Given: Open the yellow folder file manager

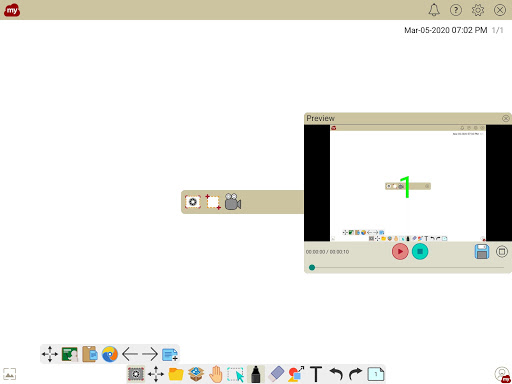Looking at the screenshot, I should coord(176,374).
